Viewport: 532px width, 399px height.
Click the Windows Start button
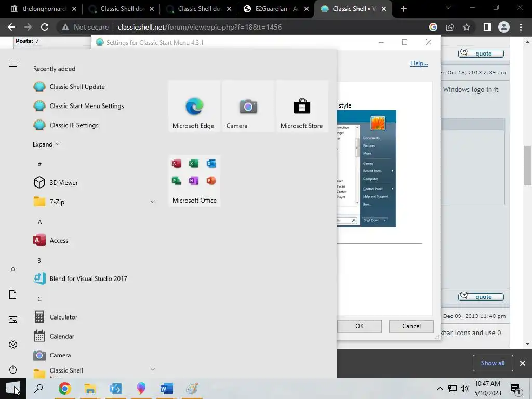pos(12,389)
